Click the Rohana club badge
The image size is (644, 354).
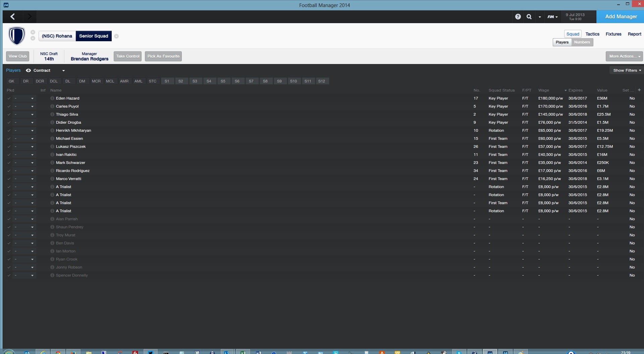[x=17, y=36]
